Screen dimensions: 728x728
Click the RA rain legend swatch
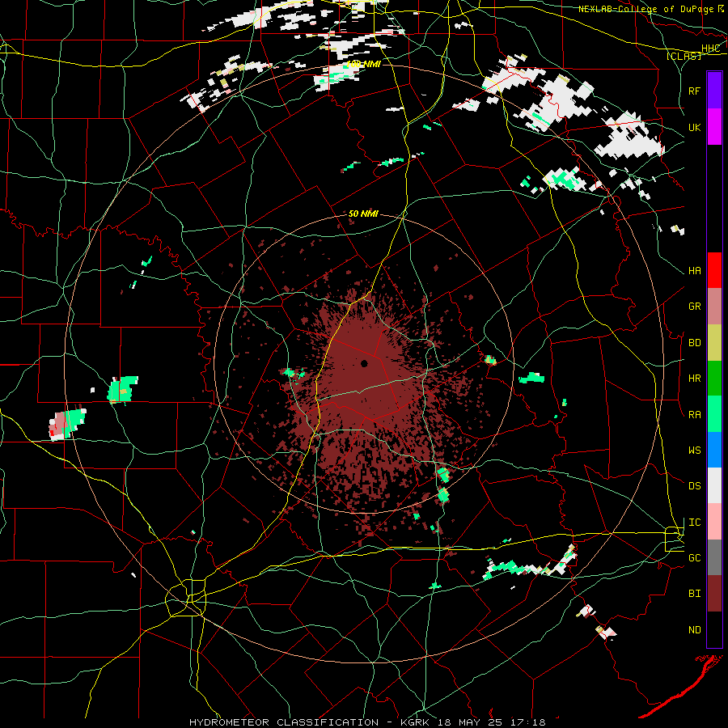pos(714,414)
